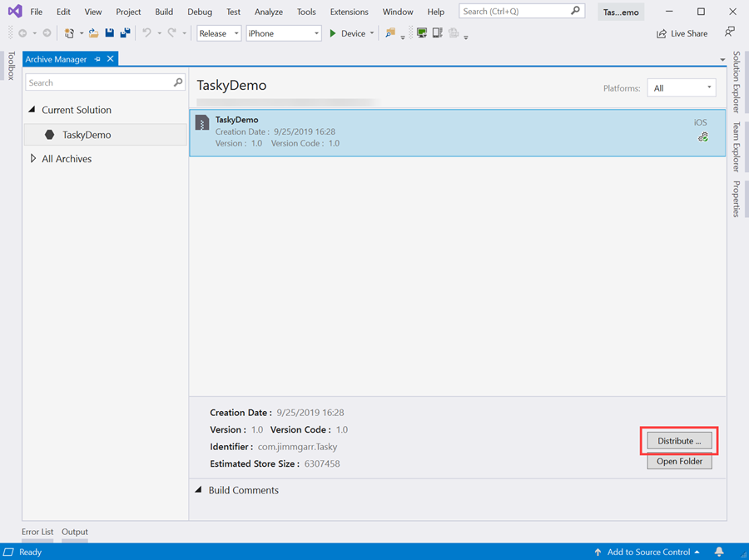Select the TaskyDemo archive entry
Viewport: 749px width, 560px height.
pyautogui.click(x=458, y=133)
